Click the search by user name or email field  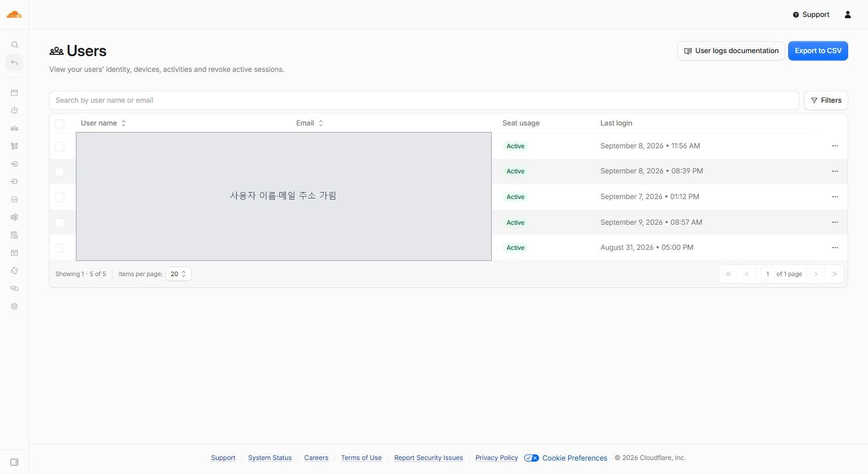pos(423,100)
